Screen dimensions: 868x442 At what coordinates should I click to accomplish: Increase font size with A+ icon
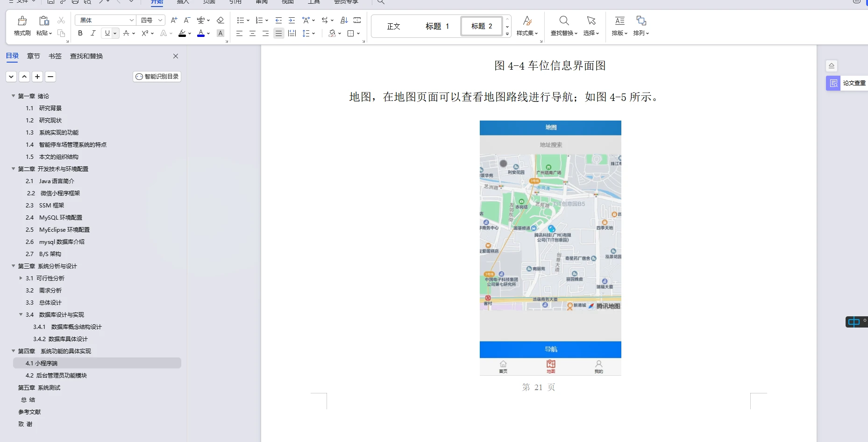tap(174, 20)
